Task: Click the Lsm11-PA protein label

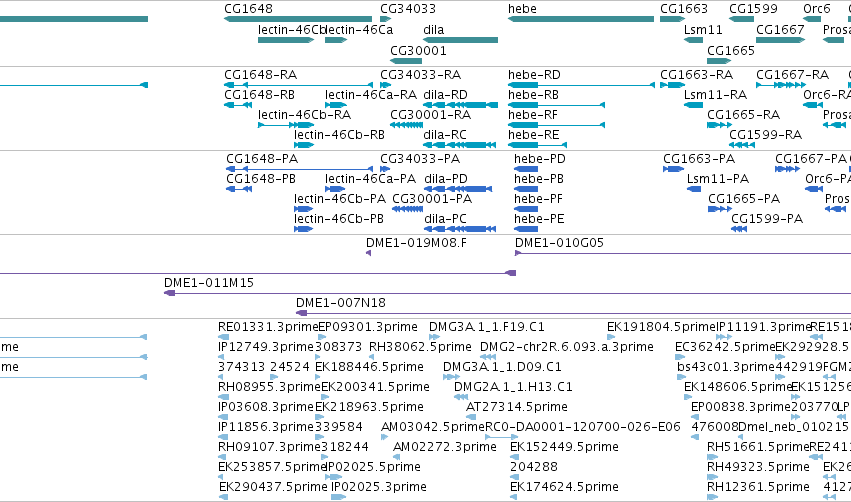Action: point(717,179)
